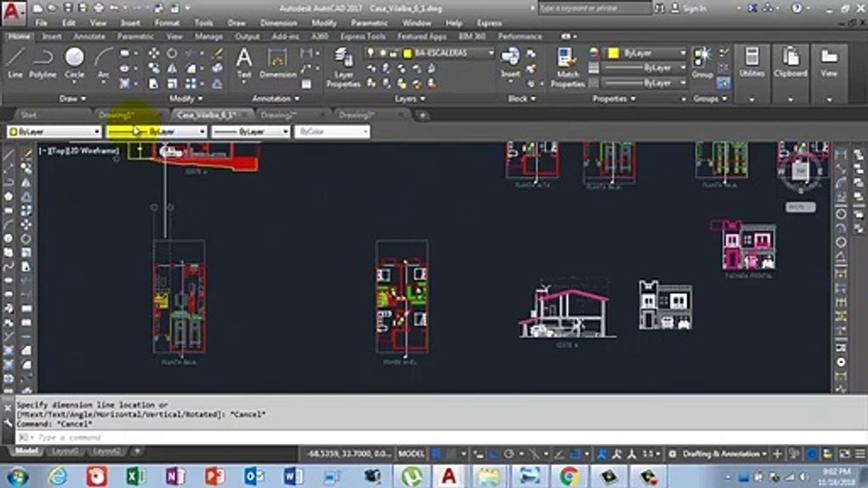Screen dimensions: 868x488
Task: Toggle polar tracking in status bar
Action: 509,454
